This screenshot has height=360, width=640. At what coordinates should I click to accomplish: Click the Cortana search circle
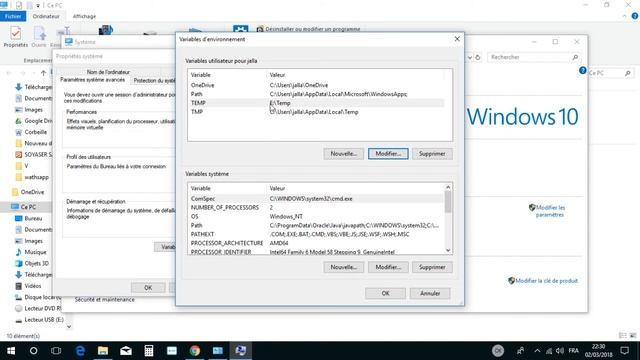(x=33, y=351)
